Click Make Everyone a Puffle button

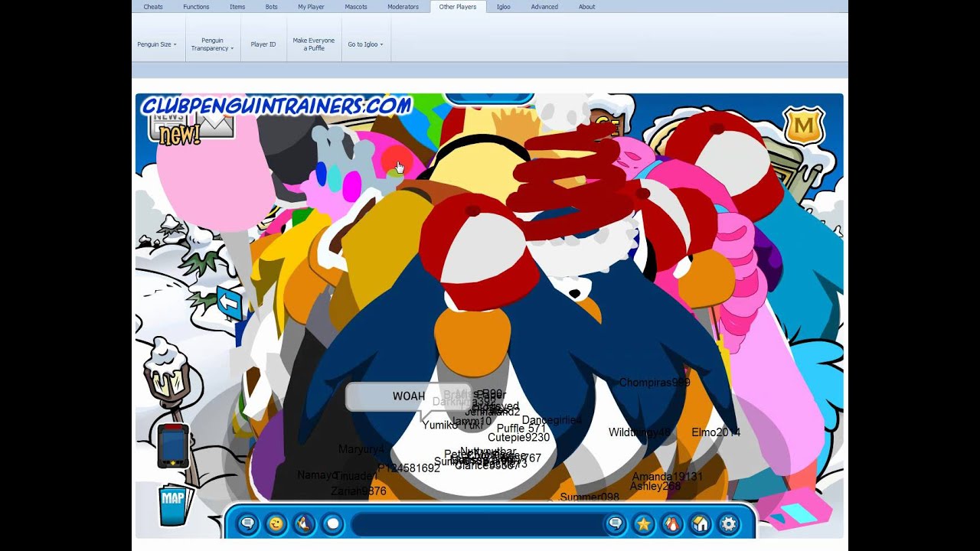(x=314, y=44)
